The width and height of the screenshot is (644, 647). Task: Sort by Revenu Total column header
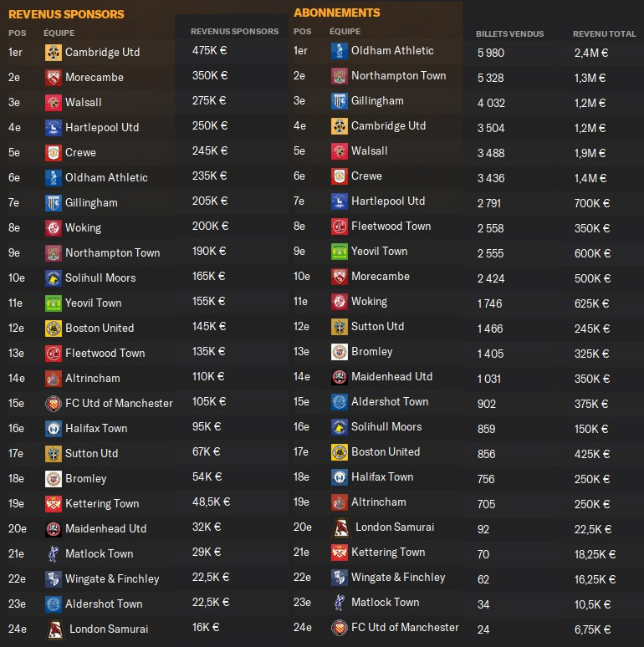pos(605,33)
